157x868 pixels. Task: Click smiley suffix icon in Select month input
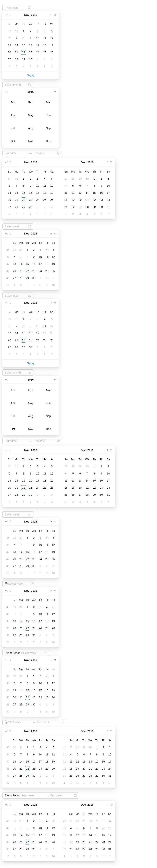[30, 85]
